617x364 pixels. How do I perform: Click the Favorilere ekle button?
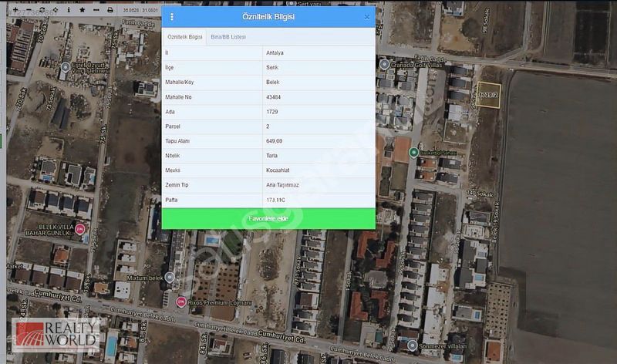pyautogui.click(x=268, y=219)
